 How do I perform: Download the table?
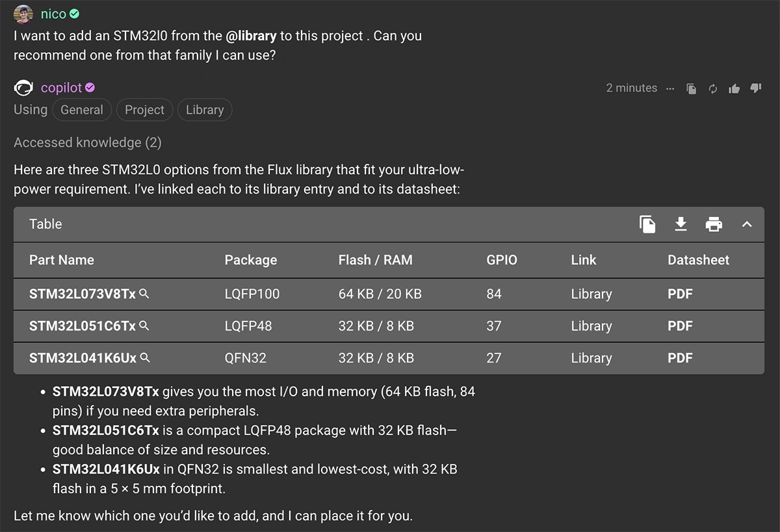point(681,224)
